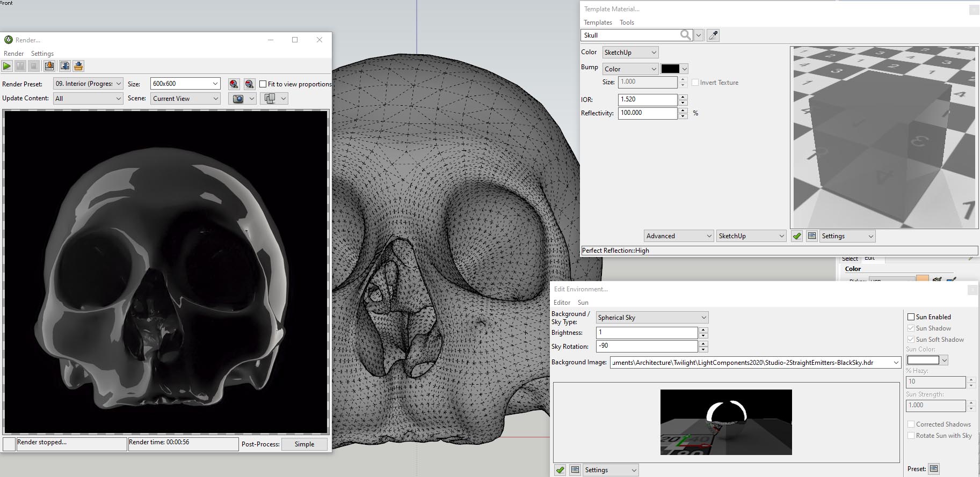Viewport: 980px width, 477px height.
Task: Open the Size 600x600 dropdown
Action: point(185,84)
